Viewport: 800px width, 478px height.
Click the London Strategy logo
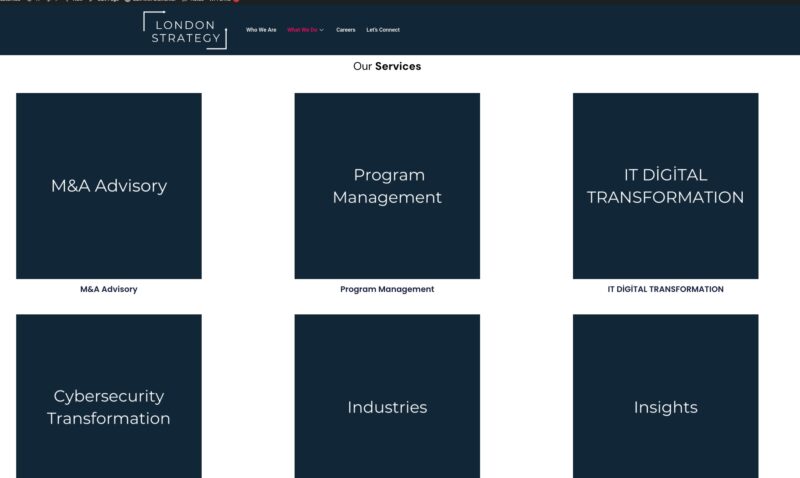[185, 31]
